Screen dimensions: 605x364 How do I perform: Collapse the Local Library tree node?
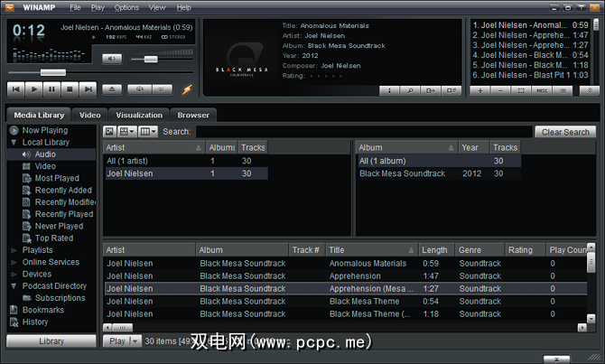(14, 143)
